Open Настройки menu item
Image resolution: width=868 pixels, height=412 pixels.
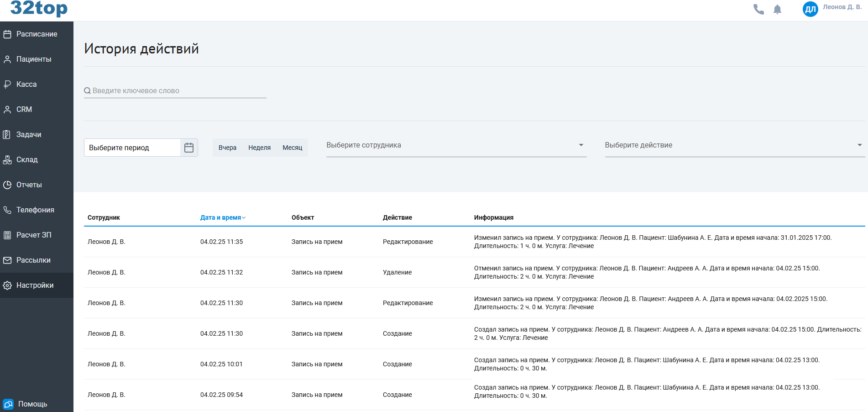[35, 285]
